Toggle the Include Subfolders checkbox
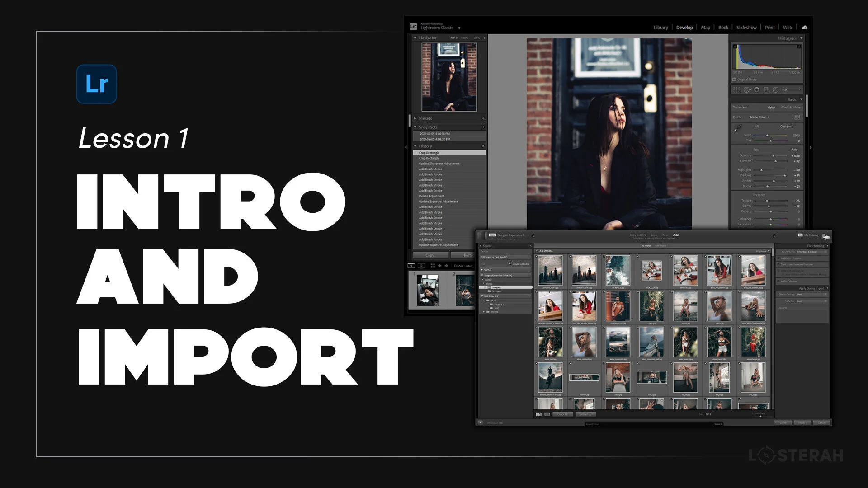This screenshot has height=488, width=868. [510, 264]
